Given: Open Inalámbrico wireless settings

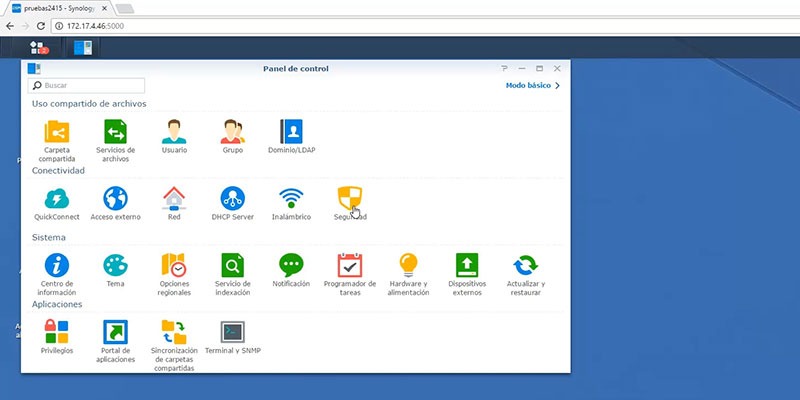Looking at the screenshot, I should [x=291, y=203].
